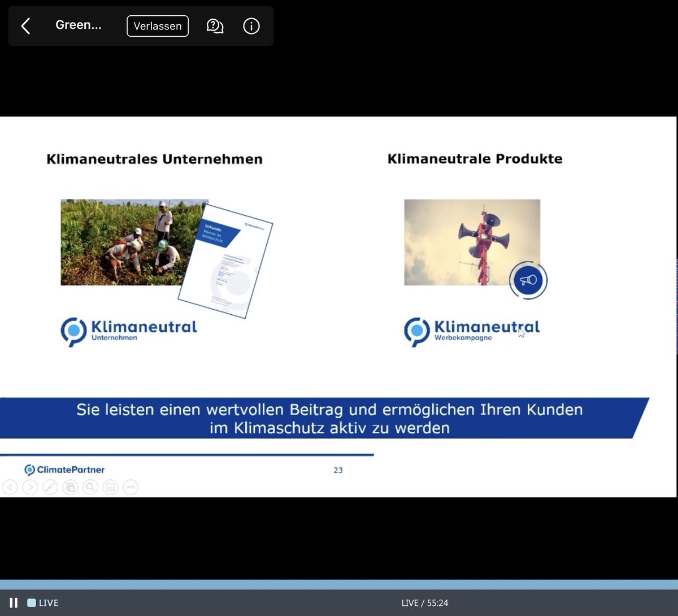
Task: Go to previous slide arrow in slide toolbar
Action: 10,487
